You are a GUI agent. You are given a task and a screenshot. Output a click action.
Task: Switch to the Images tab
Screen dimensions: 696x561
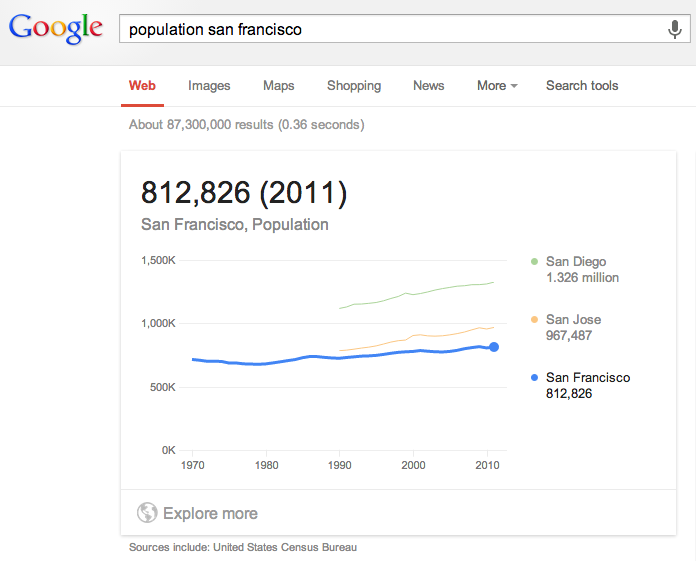point(209,86)
